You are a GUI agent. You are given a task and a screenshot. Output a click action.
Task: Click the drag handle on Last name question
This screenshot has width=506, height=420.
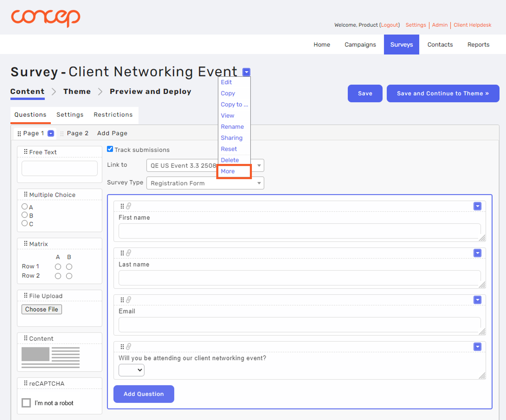point(122,253)
